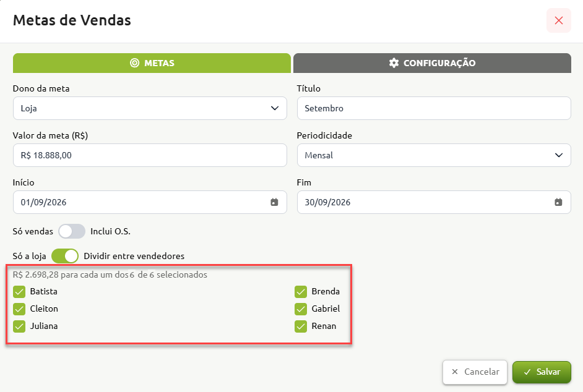Switch to the Metas tab
This screenshot has height=392, width=583.
point(152,63)
